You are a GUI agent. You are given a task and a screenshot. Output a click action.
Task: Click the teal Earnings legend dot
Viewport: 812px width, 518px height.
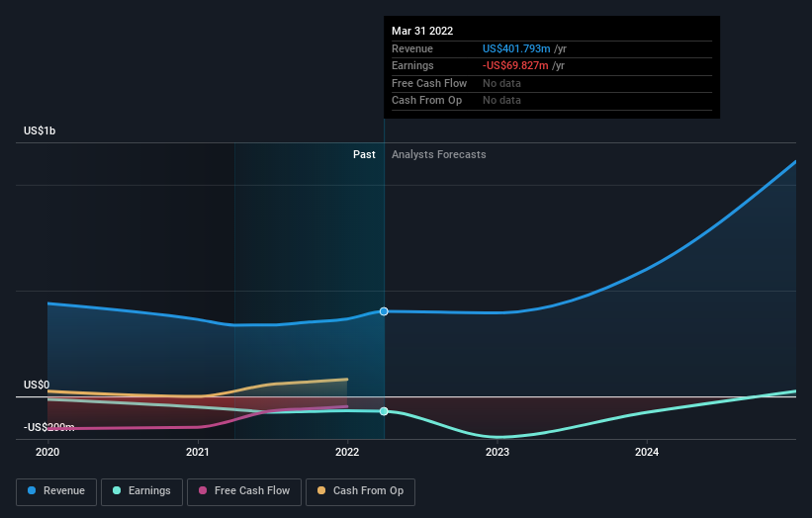[117, 490]
